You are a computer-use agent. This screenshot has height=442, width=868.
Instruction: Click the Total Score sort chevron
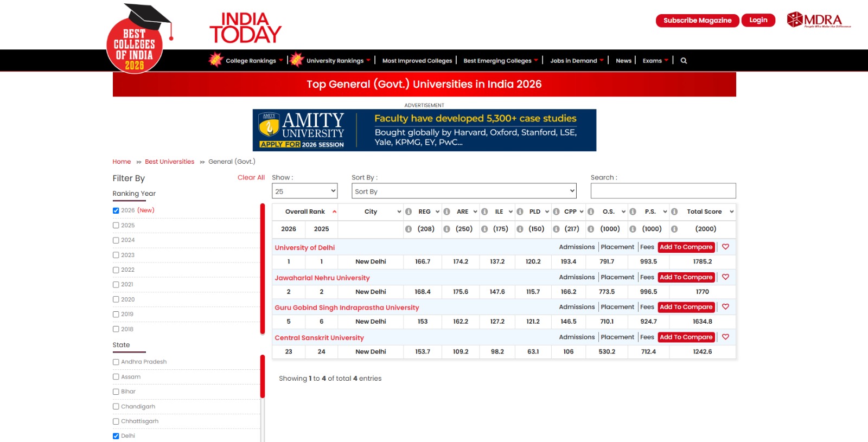click(731, 212)
